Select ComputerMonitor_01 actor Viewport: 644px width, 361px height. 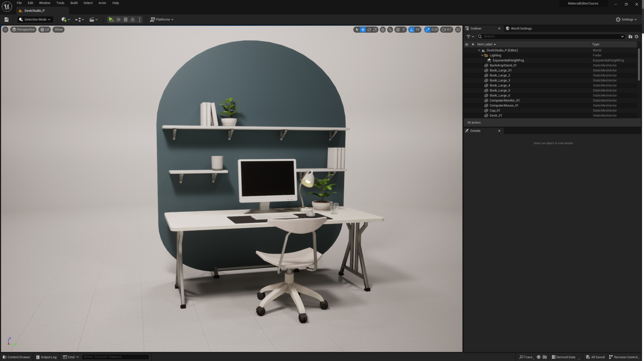point(550,101)
